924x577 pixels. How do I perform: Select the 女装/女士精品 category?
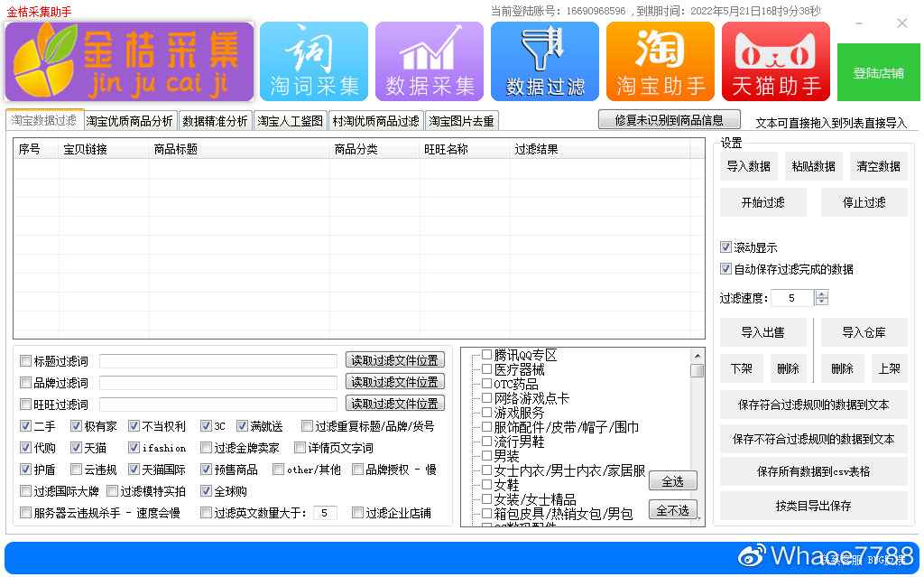point(486,498)
